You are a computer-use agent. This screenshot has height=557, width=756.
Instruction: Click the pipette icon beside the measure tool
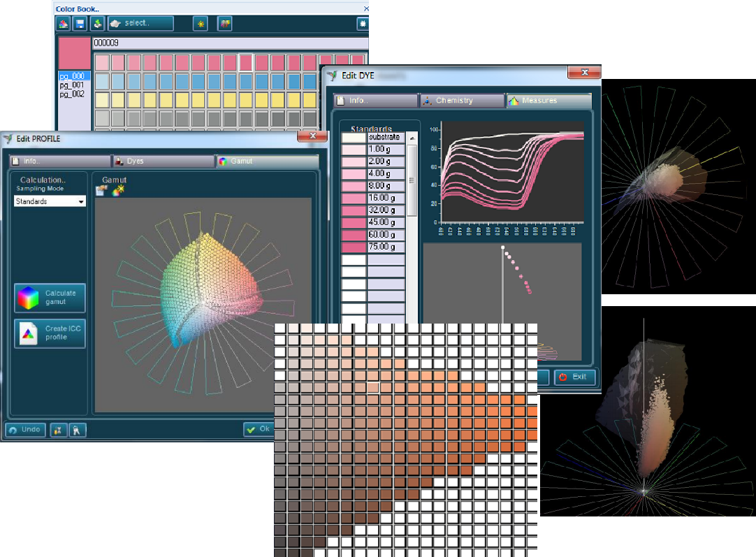pos(77,430)
